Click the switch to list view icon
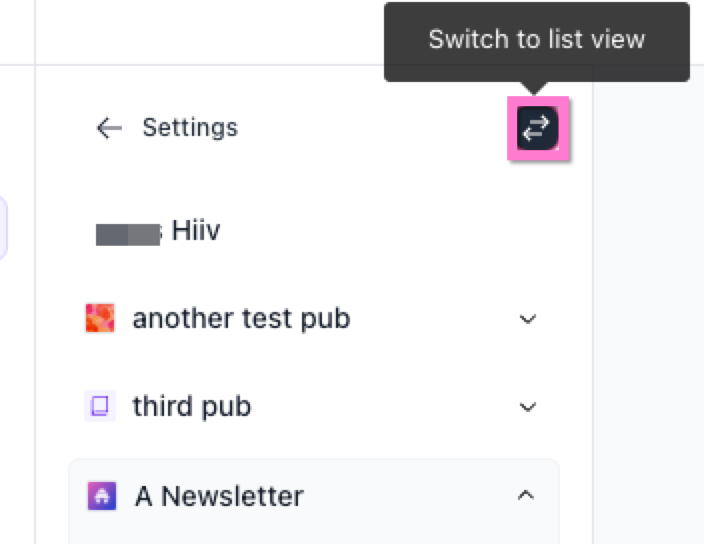The image size is (704, 544). (x=538, y=128)
